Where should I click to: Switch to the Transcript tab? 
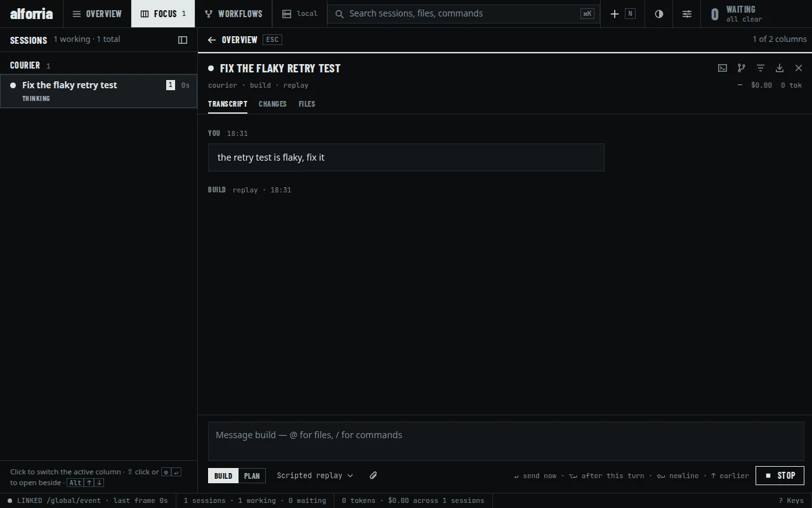click(x=228, y=104)
